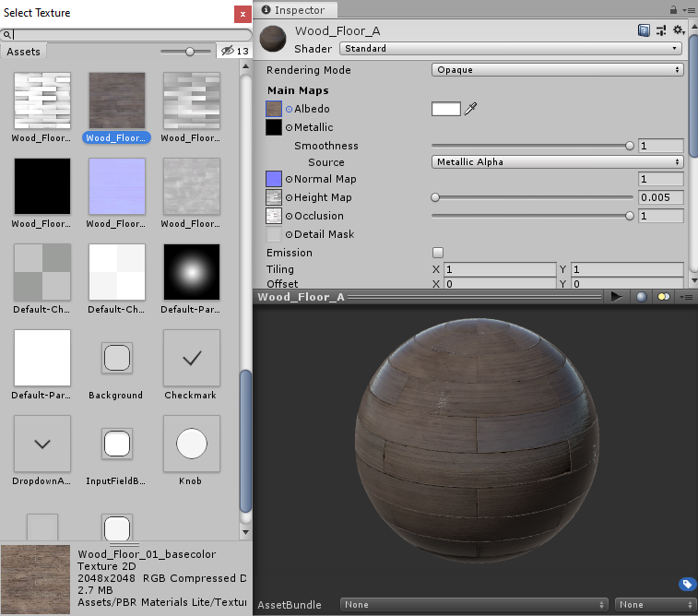
Task: Open the material settings gear menu
Action: (679, 30)
